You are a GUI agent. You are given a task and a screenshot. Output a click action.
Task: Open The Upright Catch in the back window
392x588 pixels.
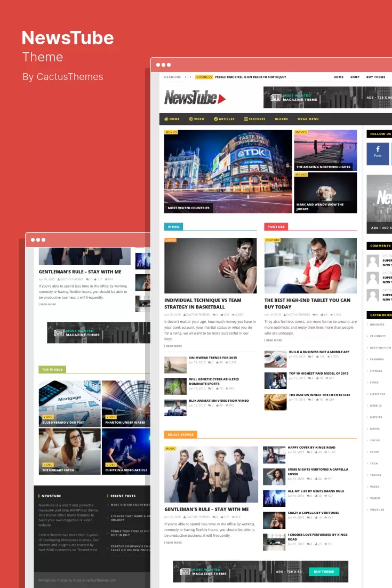tap(70, 451)
